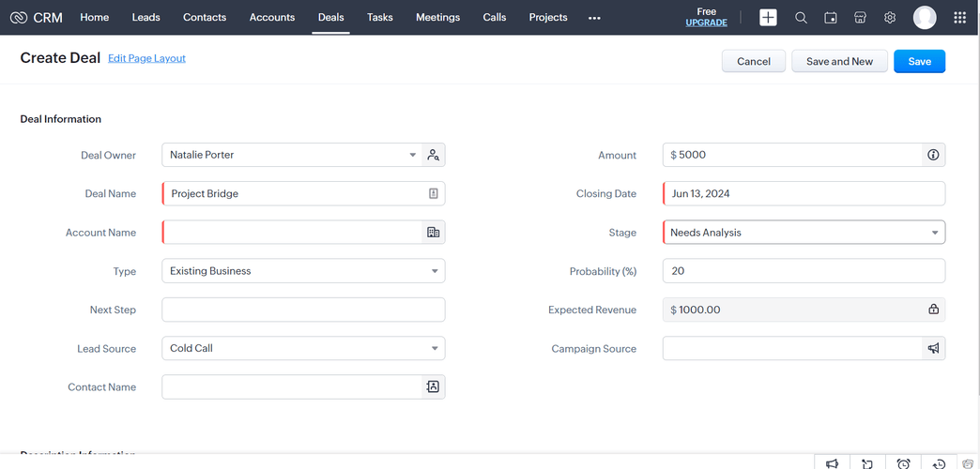
Task: Open the settings gear icon
Action: click(x=890, y=18)
